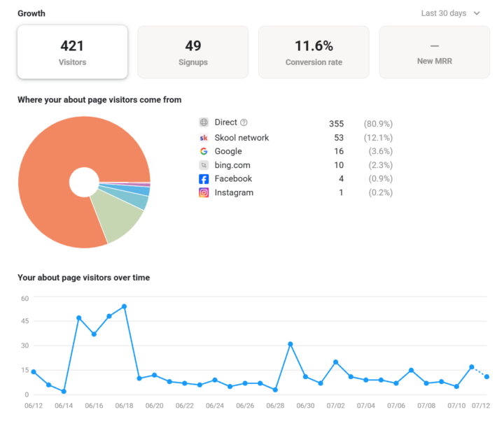
Task: Click the help question mark beside Direct
Action: tap(244, 122)
